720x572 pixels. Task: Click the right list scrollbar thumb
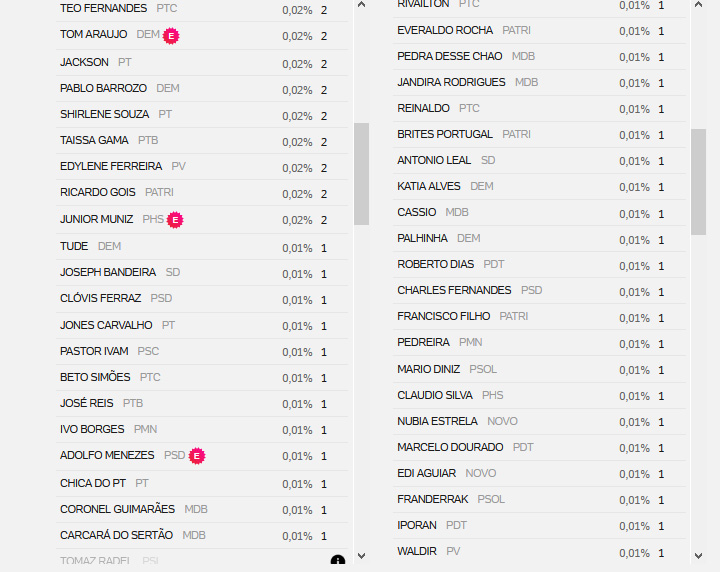click(698, 182)
